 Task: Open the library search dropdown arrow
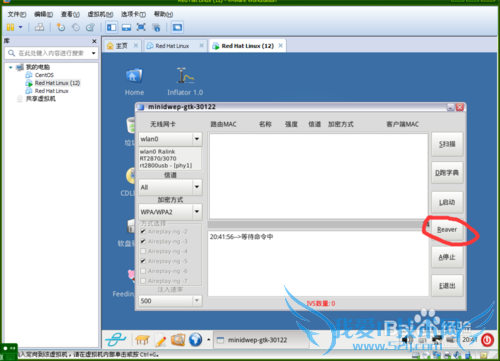(x=94, y=53)
